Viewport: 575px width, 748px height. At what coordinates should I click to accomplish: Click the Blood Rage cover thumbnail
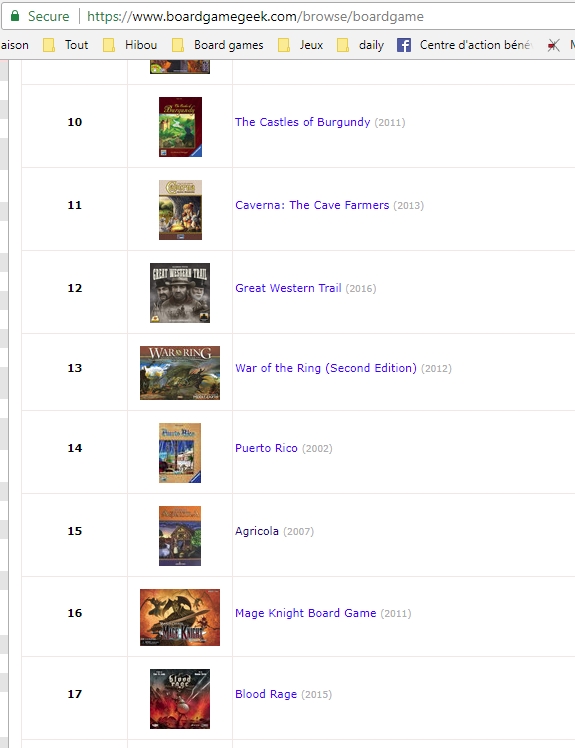click(180, 699)
